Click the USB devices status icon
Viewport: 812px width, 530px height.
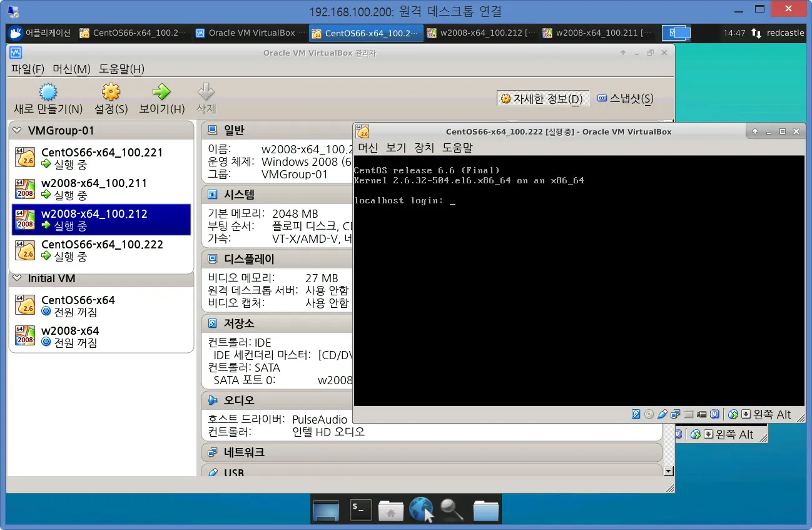[x=662, y=414]
